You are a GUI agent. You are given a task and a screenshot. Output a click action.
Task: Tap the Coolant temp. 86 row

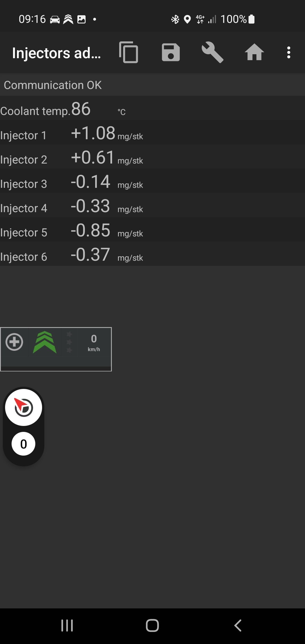coord(152,108)
